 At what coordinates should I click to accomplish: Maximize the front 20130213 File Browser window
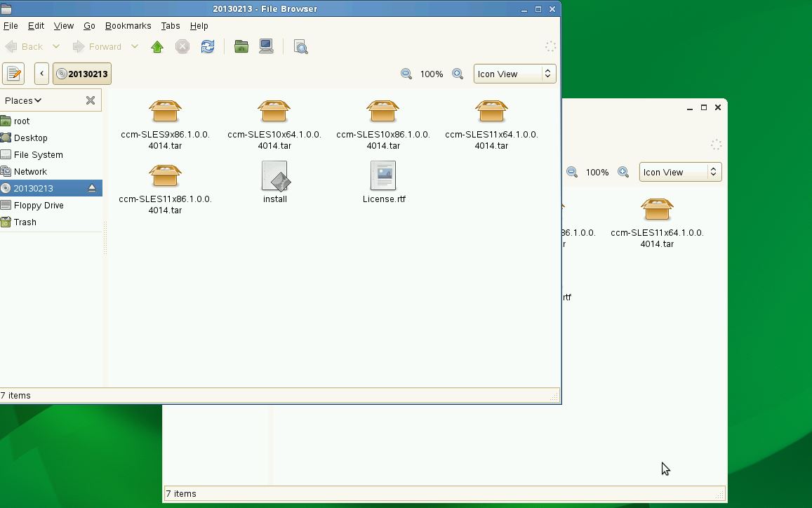[538, 9]
